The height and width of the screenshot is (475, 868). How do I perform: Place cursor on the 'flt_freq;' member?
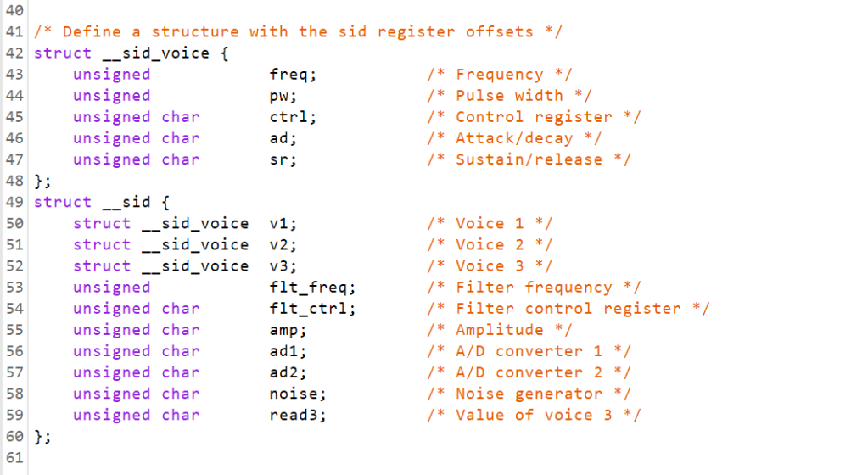coord(312,288)
